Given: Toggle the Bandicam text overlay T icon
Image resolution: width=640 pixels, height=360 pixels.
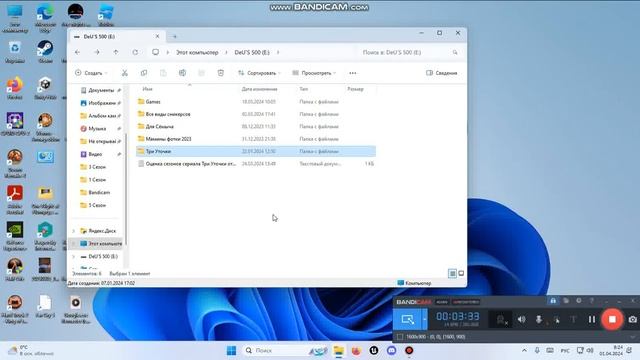Looking at the screenshot, I should pyautogui.click(x=573, y=320).
